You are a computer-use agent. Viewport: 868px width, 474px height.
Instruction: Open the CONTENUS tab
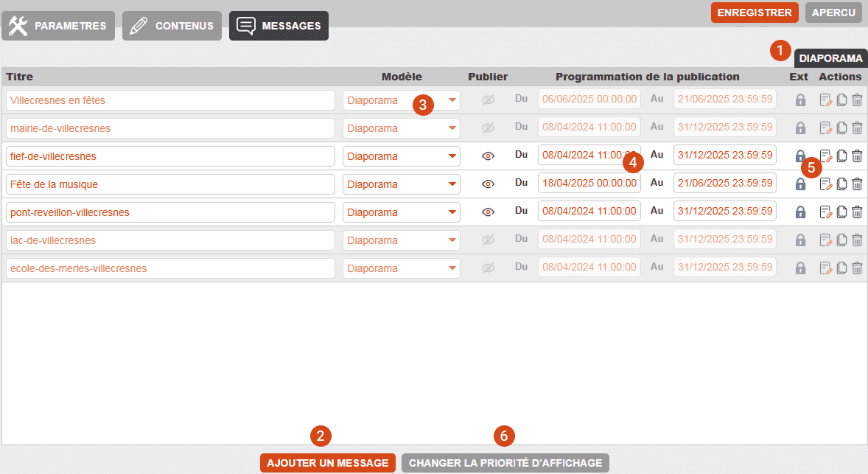(172, 26)
